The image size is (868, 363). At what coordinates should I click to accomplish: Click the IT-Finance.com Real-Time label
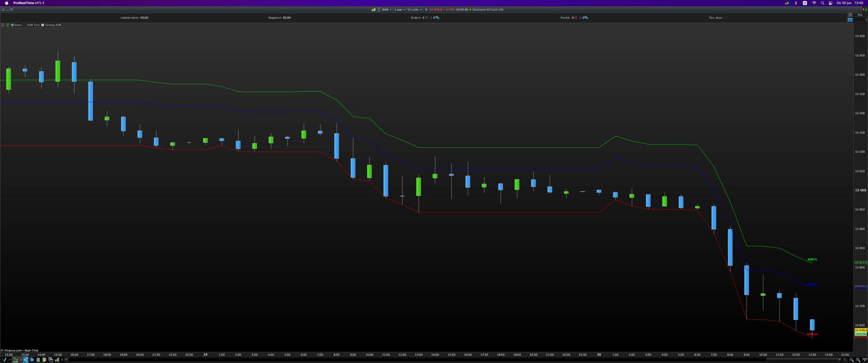pos(19,350)
